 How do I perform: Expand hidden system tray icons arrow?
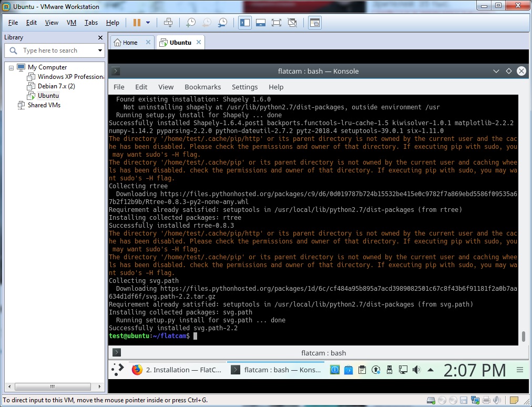431,370
